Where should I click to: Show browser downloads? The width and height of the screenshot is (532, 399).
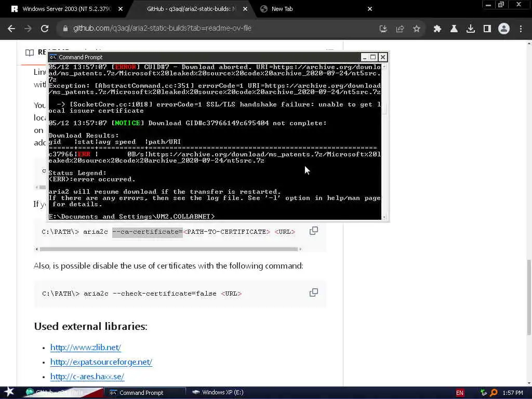(x=471, y=29)
